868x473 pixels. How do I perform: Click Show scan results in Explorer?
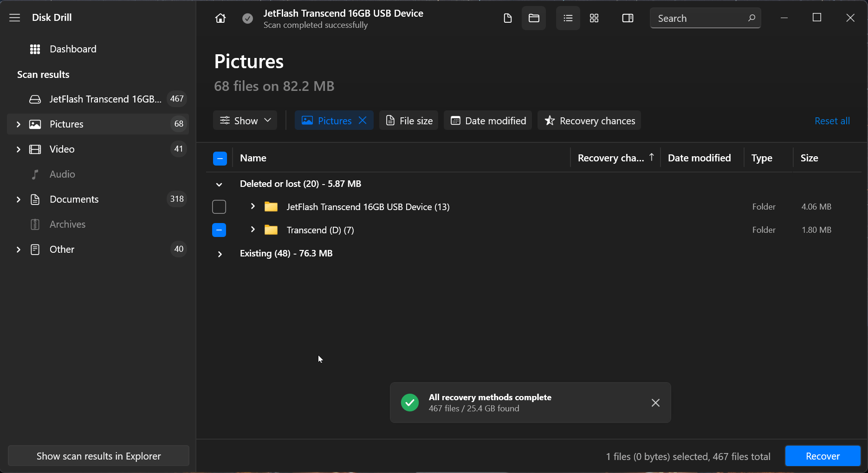pyautogui.click(x=98, y=456)
